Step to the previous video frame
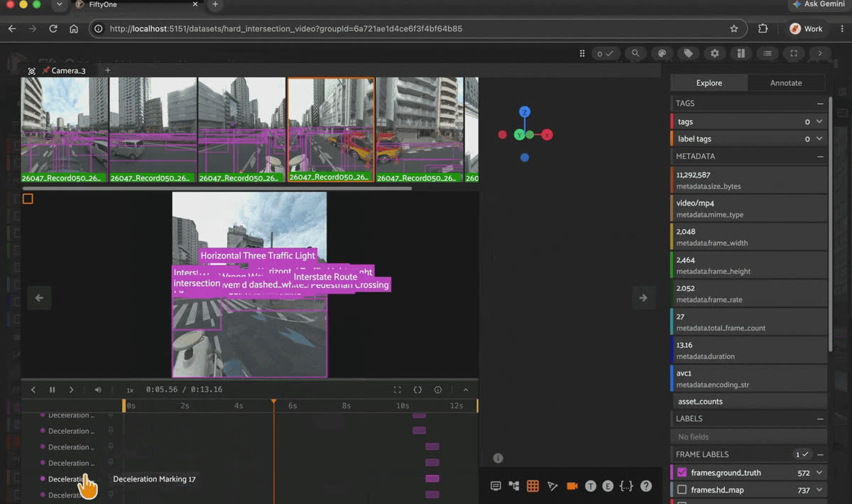This screenshot has width=852, height=504. tap(33, 390)
